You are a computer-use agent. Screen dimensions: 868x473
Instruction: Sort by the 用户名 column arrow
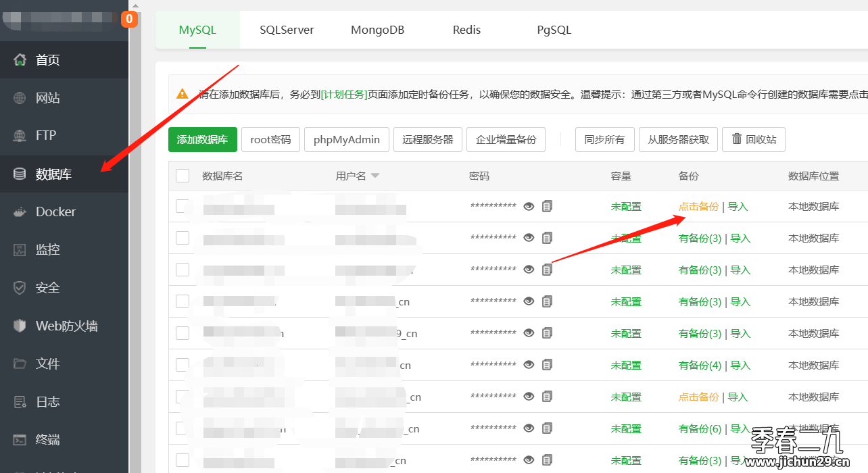[375, 176]
